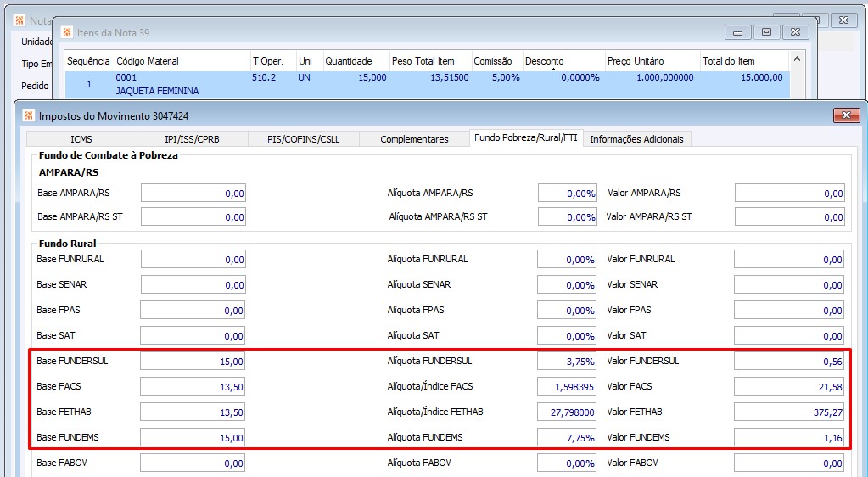This screenshot has height=477, width=868.
Task: Click the Base FUNDERSUL input field
Action: point(193,362)
